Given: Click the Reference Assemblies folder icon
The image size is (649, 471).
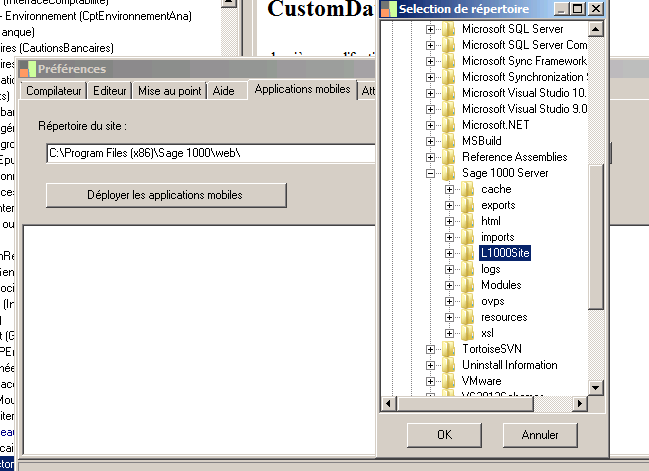Looking at the screenshot, I should coord(448,157).
